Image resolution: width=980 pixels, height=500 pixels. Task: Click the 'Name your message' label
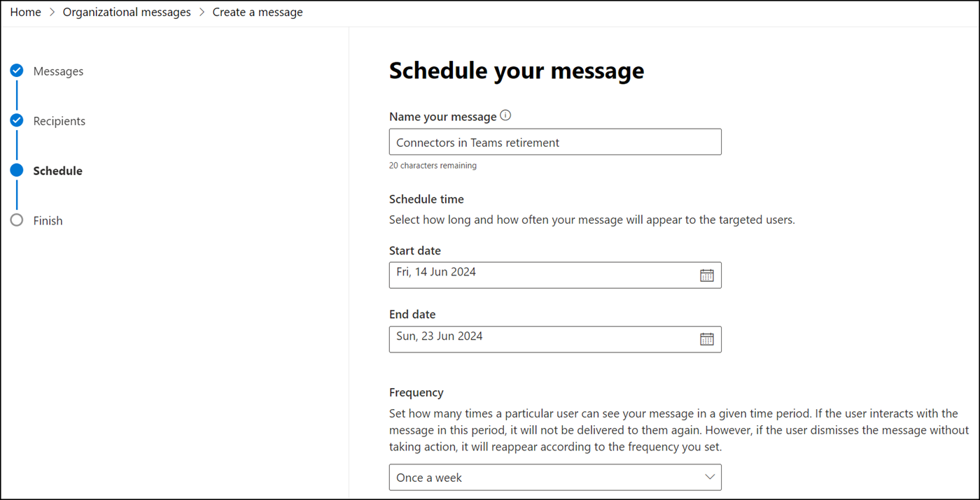[443, 117]
